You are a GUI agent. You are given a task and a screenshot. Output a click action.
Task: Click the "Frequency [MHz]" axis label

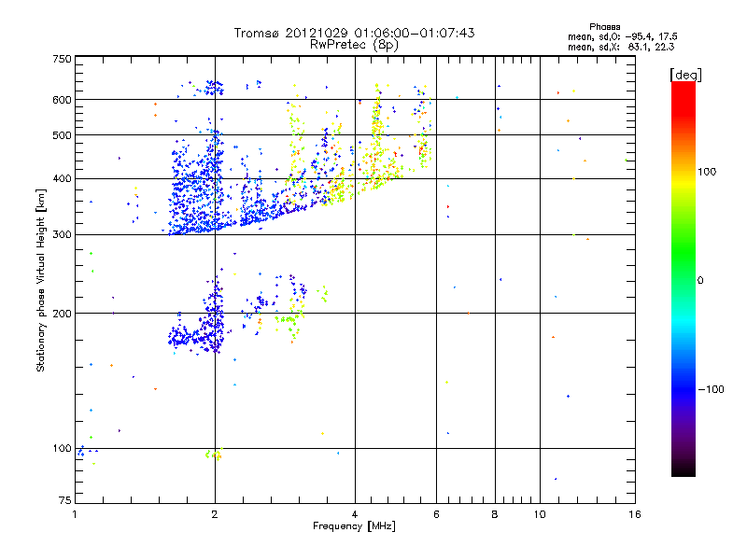pos(354,526)
